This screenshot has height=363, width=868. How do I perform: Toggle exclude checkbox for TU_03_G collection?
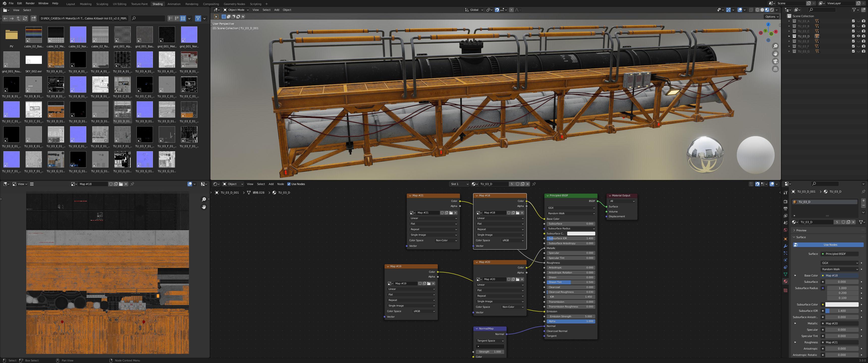853,51
